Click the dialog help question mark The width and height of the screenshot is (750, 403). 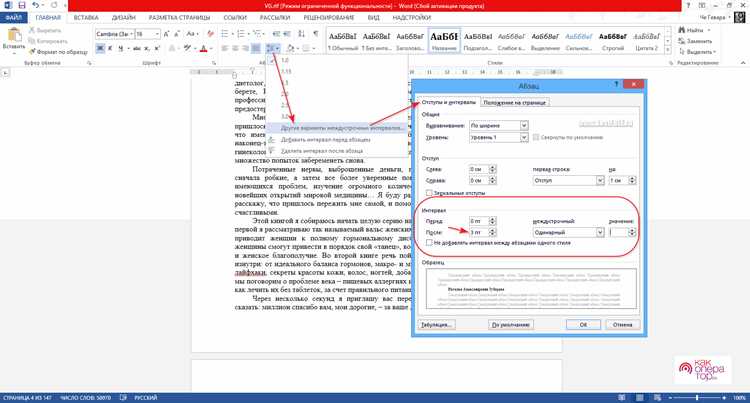[x=616, y=84]
